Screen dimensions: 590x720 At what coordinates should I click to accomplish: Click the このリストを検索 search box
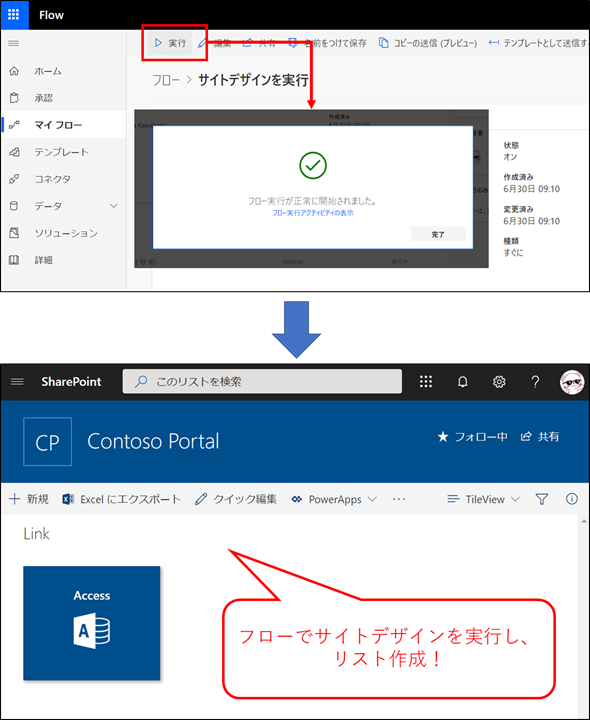262,382
